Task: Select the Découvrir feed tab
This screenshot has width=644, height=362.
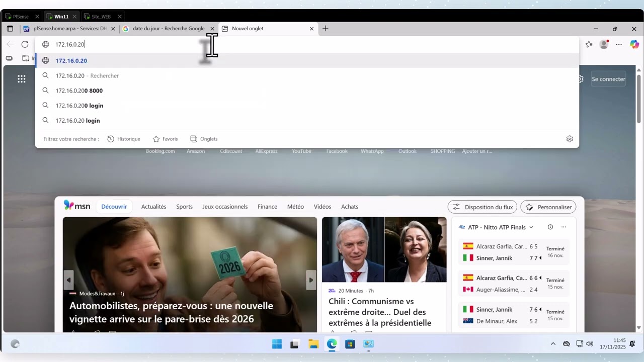Action: point(114,207)
